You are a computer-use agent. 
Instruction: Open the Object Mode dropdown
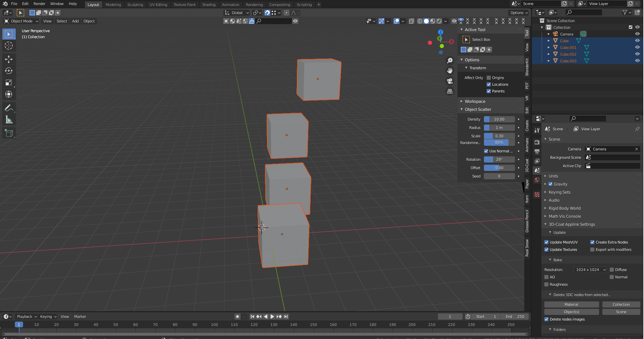(x=21, y=21)
